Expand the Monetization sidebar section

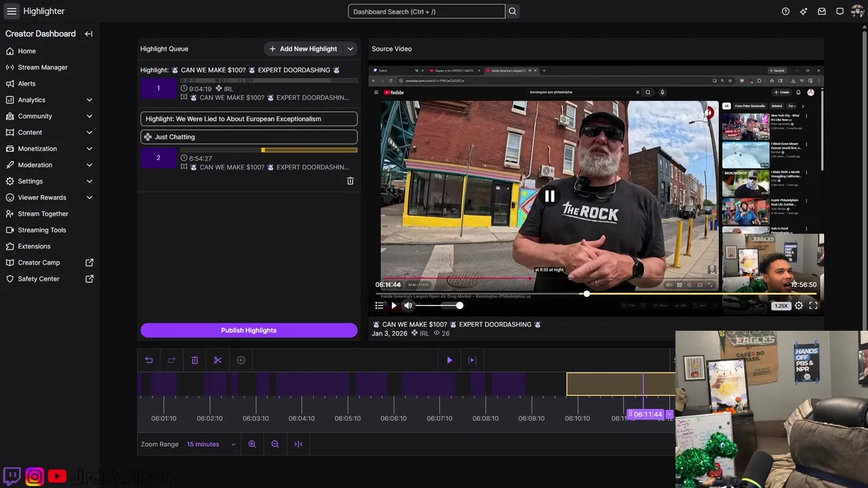(x=90, y=148)
